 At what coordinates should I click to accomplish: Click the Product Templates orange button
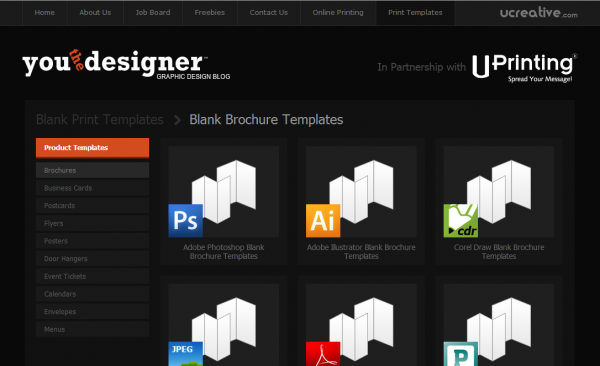pyautogui.click(x=93, y=148)
